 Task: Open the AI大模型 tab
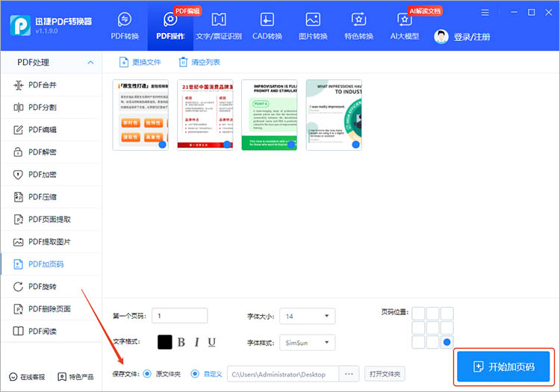click(x=404, y=25)
